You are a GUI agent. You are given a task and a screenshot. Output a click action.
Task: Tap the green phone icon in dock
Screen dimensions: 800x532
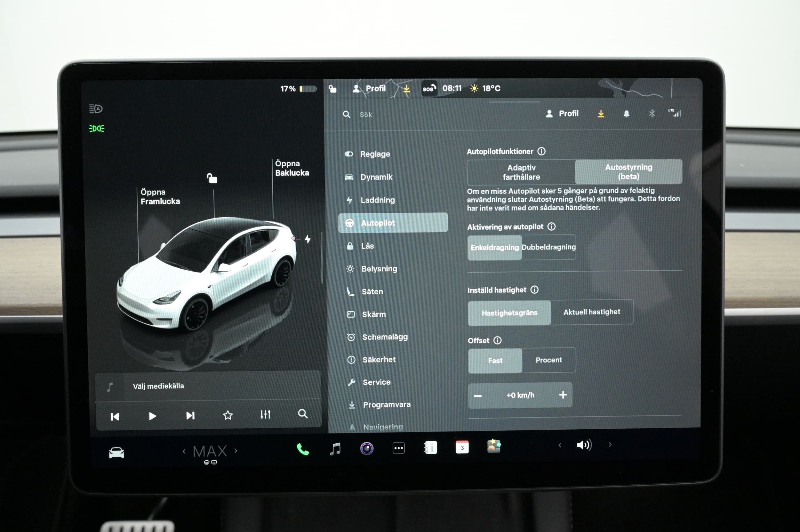[x=302, y=449]
